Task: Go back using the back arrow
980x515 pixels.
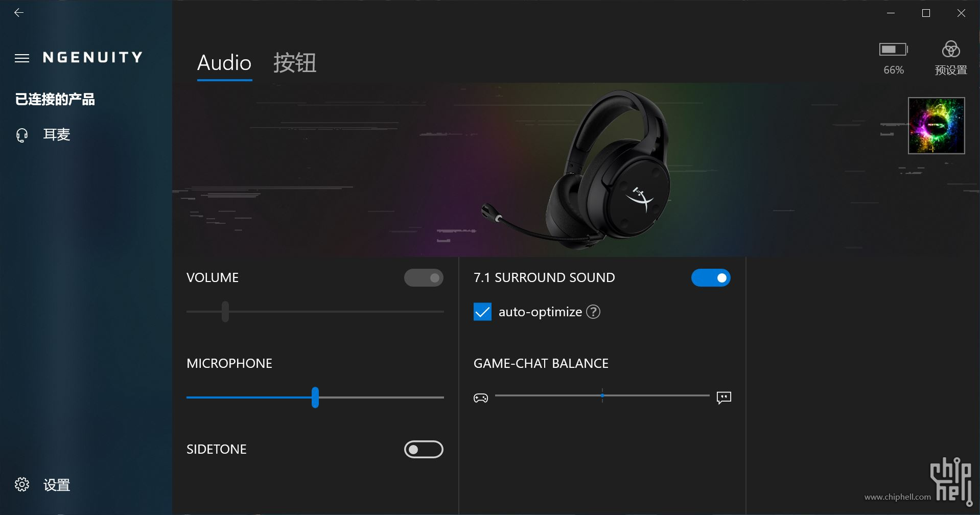Action: 19,13
